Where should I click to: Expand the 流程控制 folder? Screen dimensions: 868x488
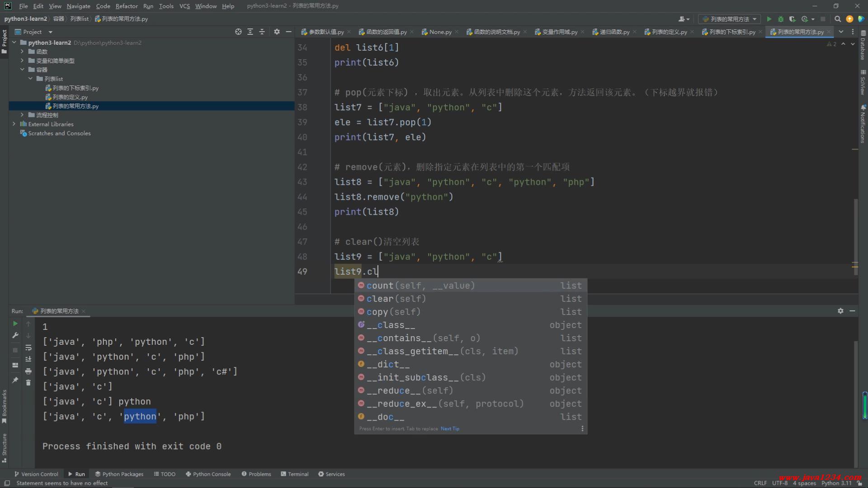click(22, 115)
